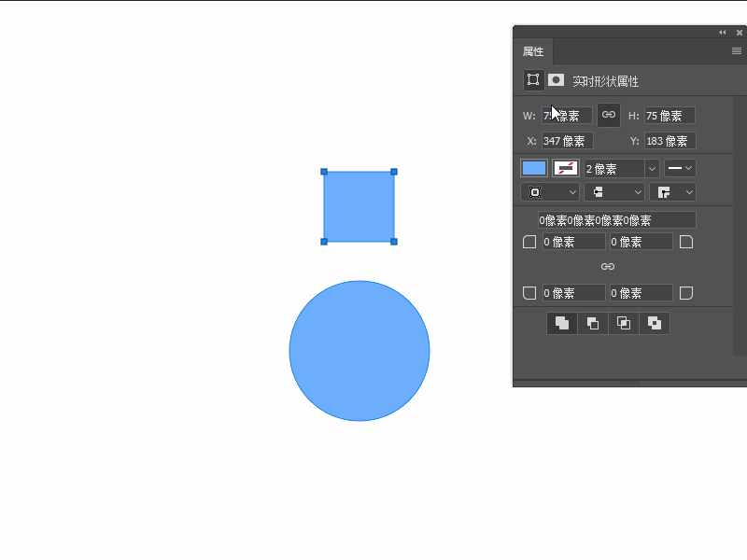Click the exclude overlapping shapes icon
The height and width of the screenshot is (560, 747).
pyautogui.click(x=655, y=323)
